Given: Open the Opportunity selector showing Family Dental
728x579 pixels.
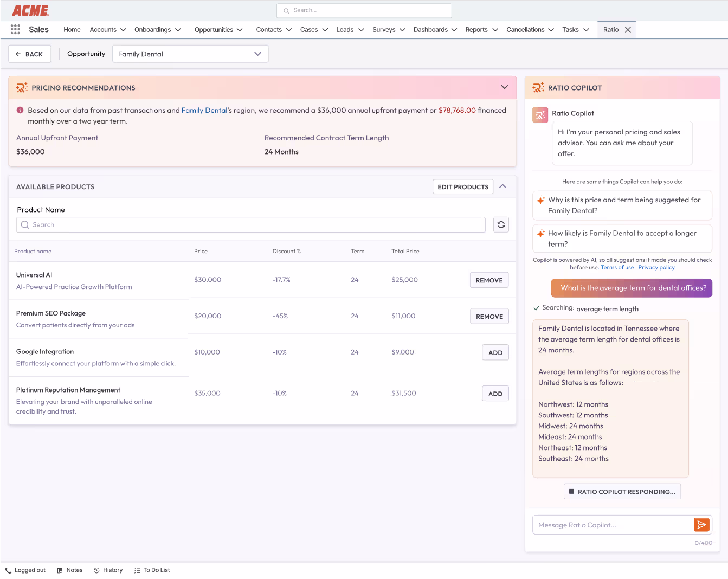Looking at the screenshot, I should pos(190,54).
